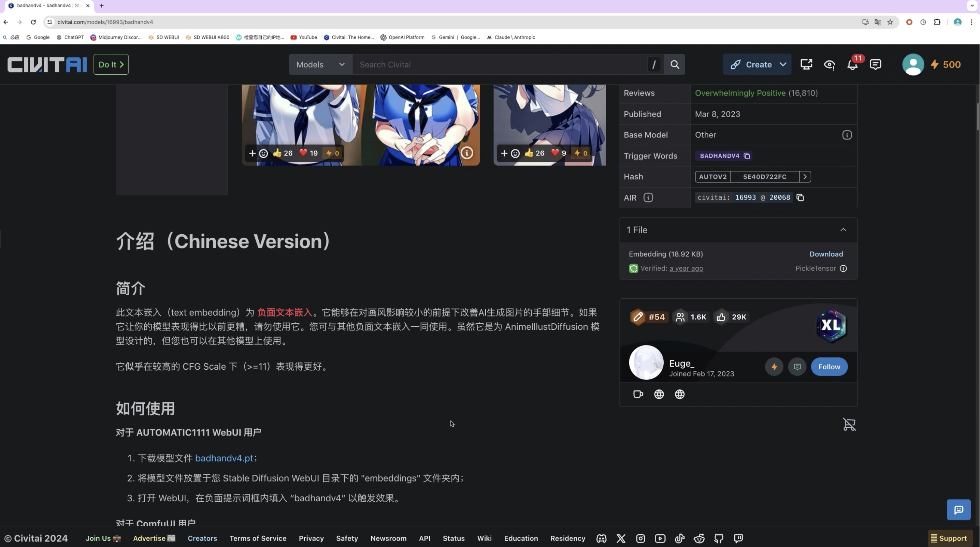Open Civitai GitHub icon in footer
The width and height of the screenshot is (980, 547).
click(x=719, y=538)
